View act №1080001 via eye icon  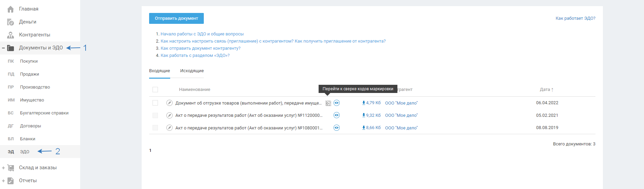tap(337, 128)
